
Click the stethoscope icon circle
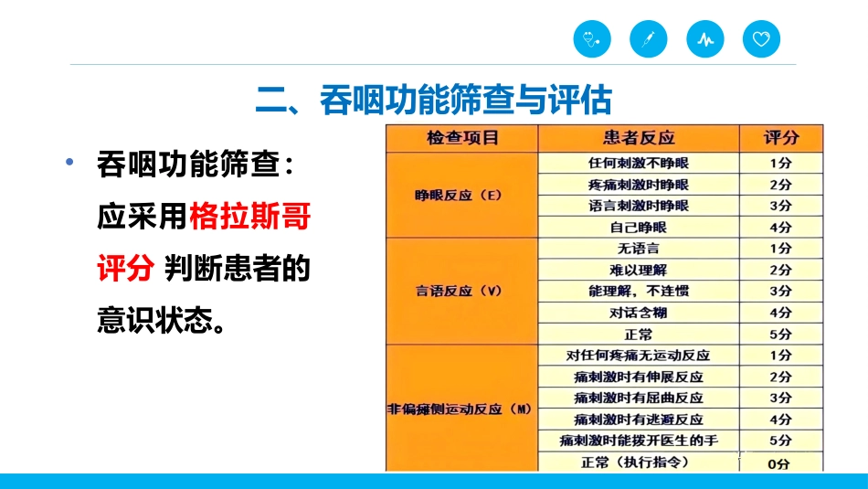click(x=592, y=38)
